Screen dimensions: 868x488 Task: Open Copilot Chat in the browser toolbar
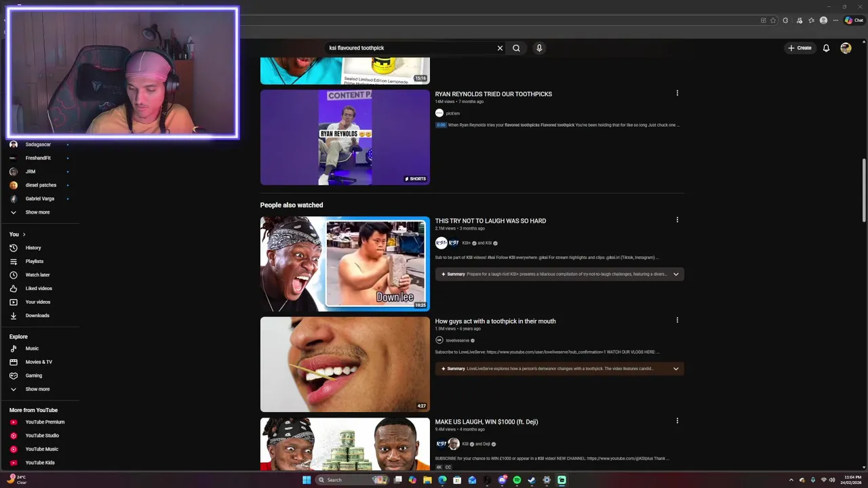pos(854,20)
